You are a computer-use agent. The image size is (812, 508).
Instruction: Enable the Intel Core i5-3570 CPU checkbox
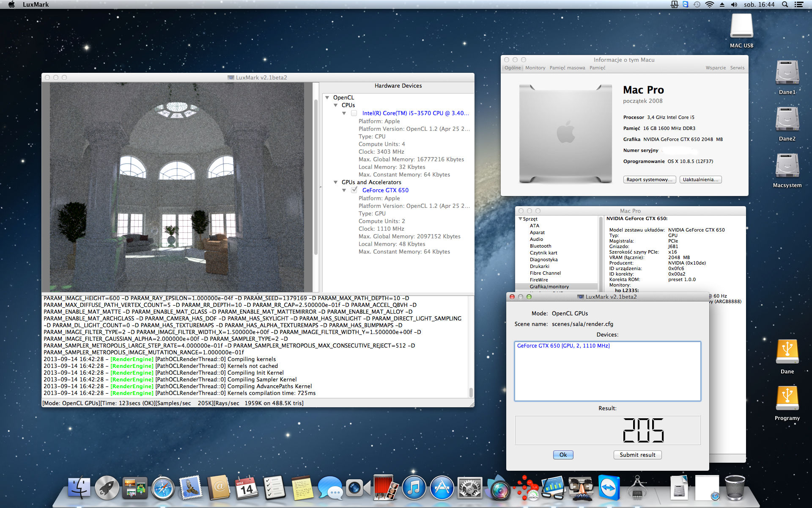(x=354, y=113)
